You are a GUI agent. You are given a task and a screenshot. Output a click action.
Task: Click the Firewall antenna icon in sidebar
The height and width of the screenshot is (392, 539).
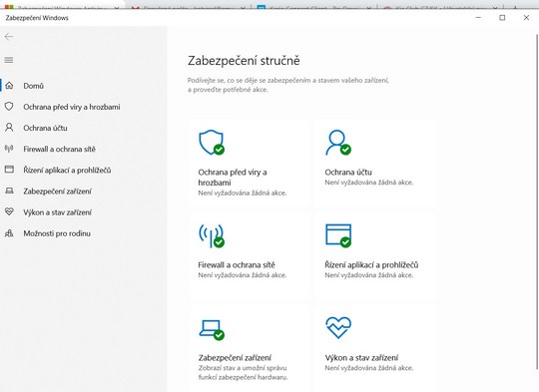9,149
